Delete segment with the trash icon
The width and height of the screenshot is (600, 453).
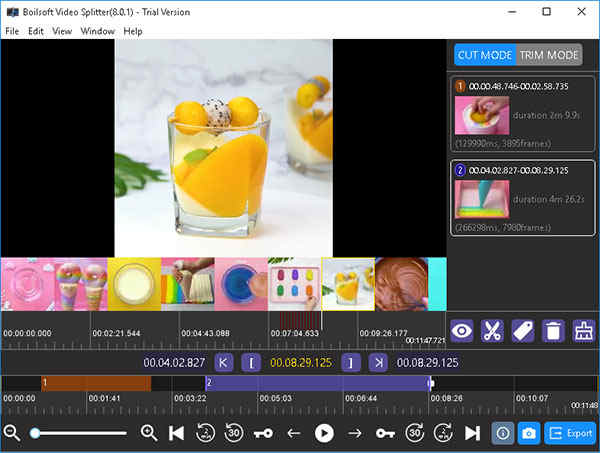tap(553, 332)
